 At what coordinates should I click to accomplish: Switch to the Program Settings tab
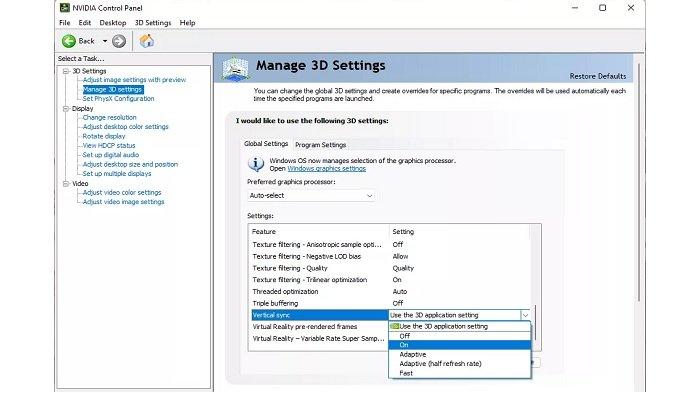pos(321,145)
